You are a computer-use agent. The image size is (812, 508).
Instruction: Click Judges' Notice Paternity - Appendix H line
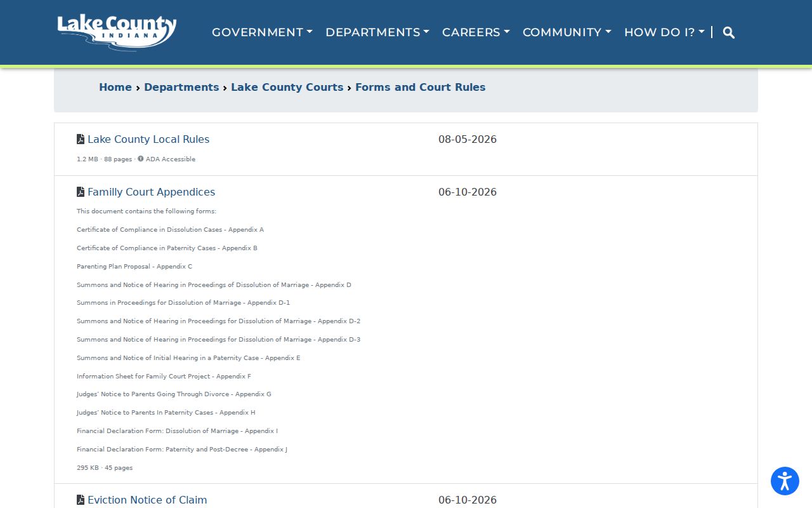point(166,412)
